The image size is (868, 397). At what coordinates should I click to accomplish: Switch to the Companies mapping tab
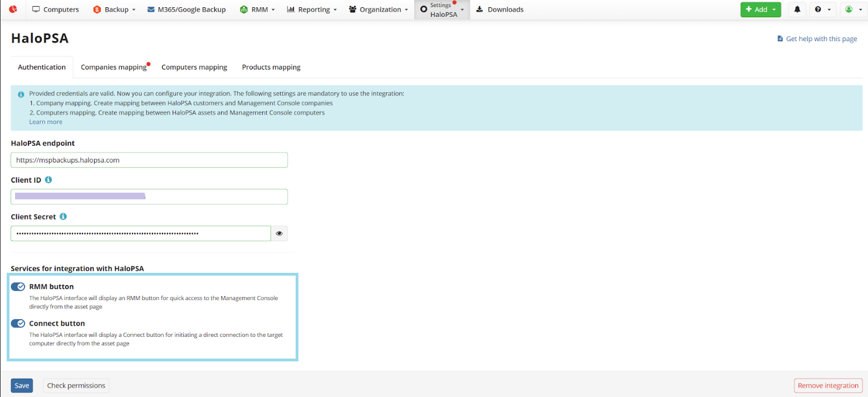coord(114,67)
